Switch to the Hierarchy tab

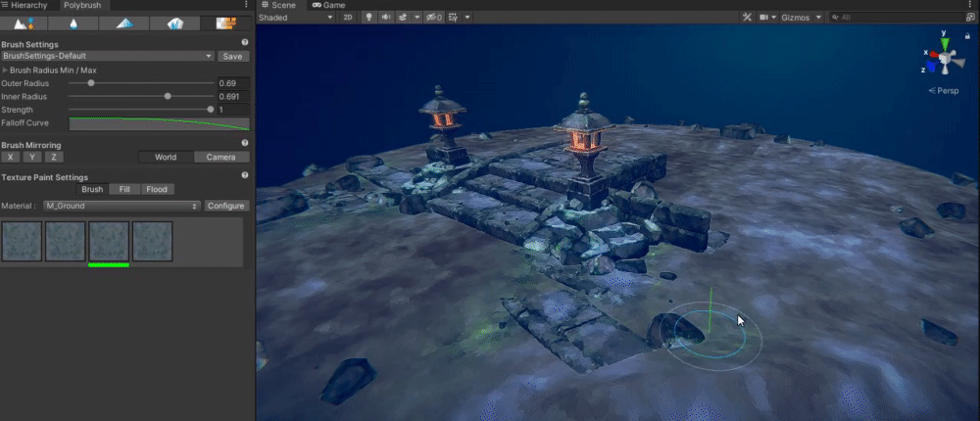tap(27, 5)
